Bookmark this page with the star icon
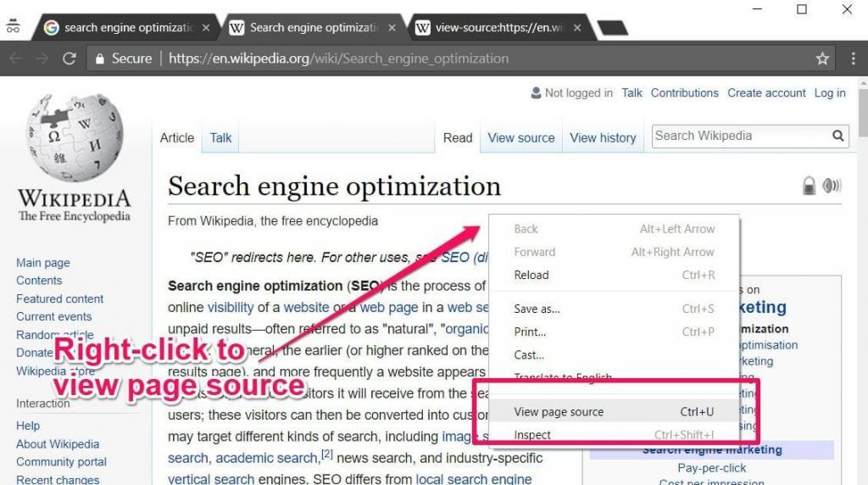868x485 pixels. coord(822,59)
